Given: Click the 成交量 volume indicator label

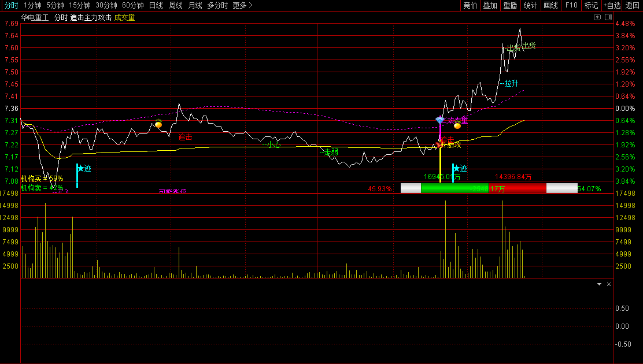Looking at the screenshot, I should click(x=125, y=18).
